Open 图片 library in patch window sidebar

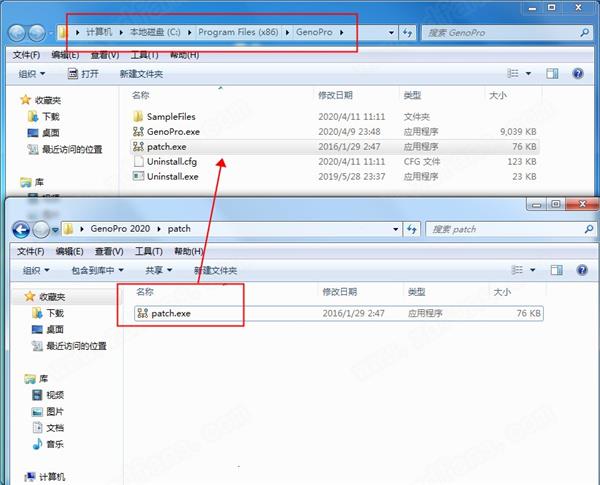tap(48, 412)
